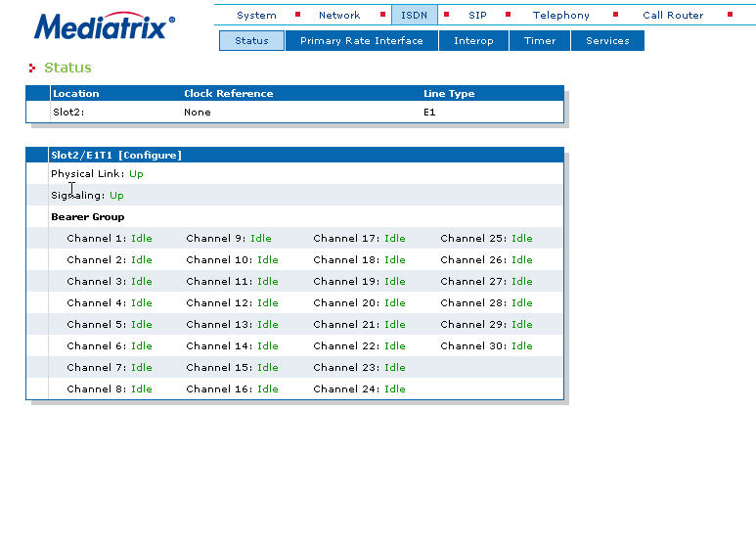Click the Line Type column header
The width and height of the screenshot is (756, 549).
(449, 94)
